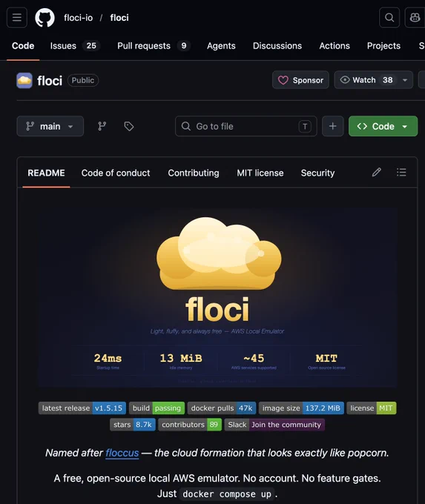Open the README outline list icon
The height and width of the screenshot is (504, 425).
tap(401, 172)
